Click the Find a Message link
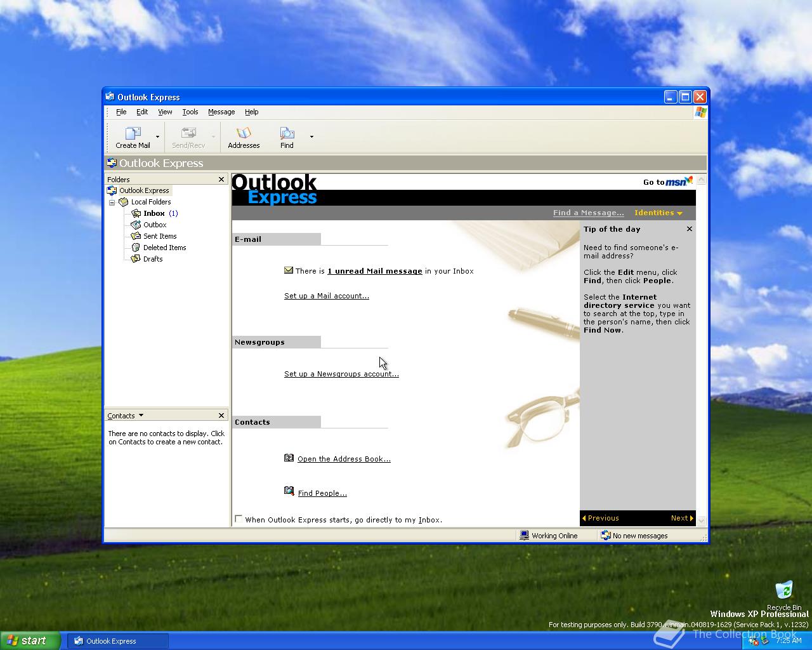The height and width of the screenshot is (650, 812). [588, 213]
